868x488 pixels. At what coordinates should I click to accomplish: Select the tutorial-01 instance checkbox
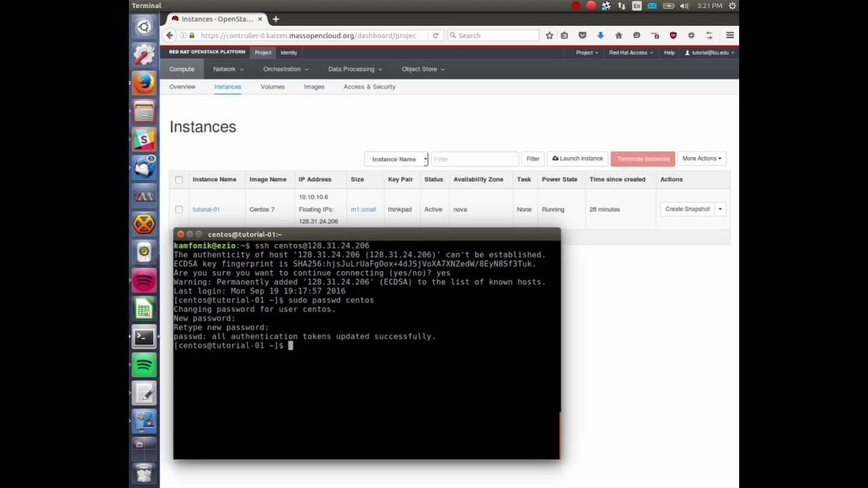(179, 209)
